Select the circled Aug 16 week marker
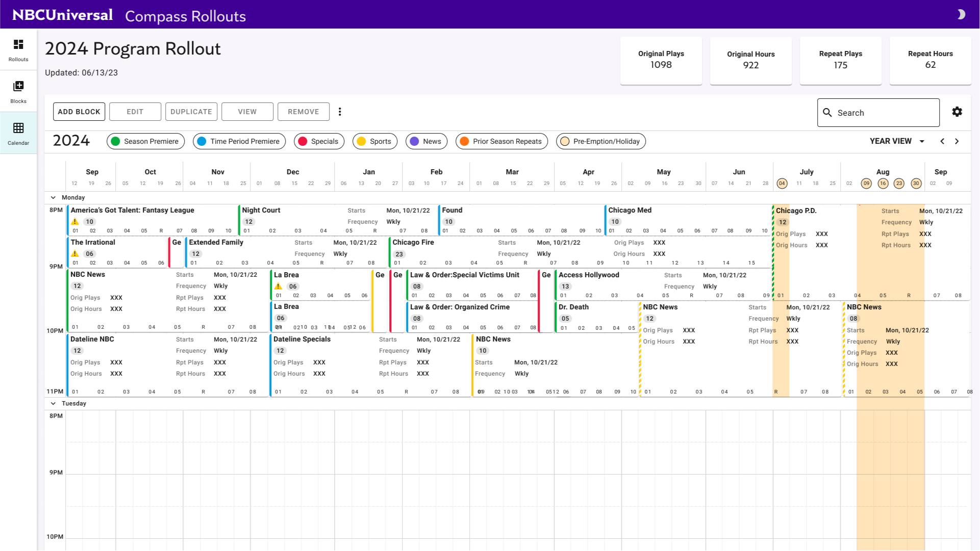The image size is (980, 551). (x=883, y=183)
